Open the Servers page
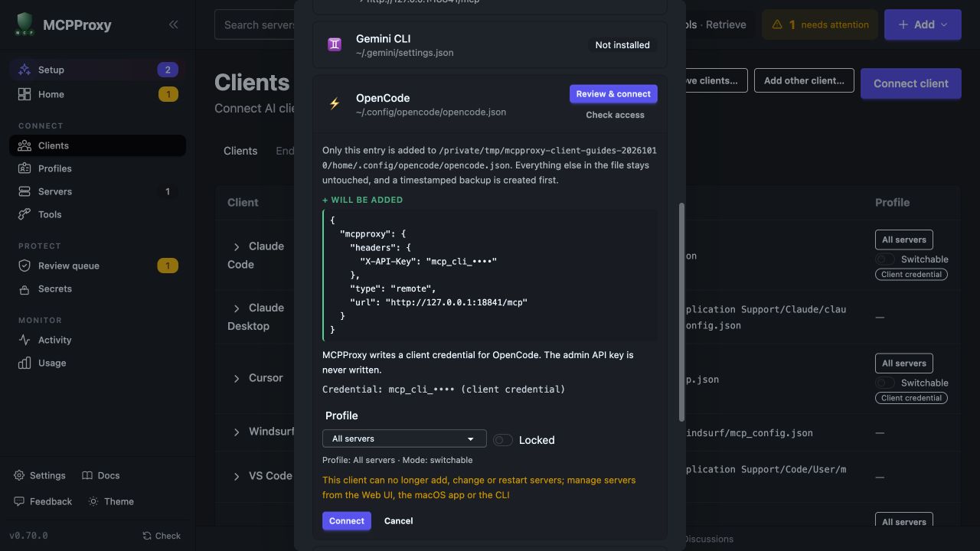Viewport: 980px width, 551px height. [97, 191]
